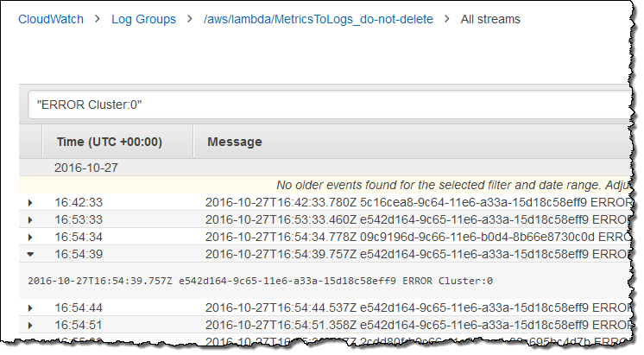Screen dimensions: 644x355
Task: Click the Message column header
Action: 235,142
